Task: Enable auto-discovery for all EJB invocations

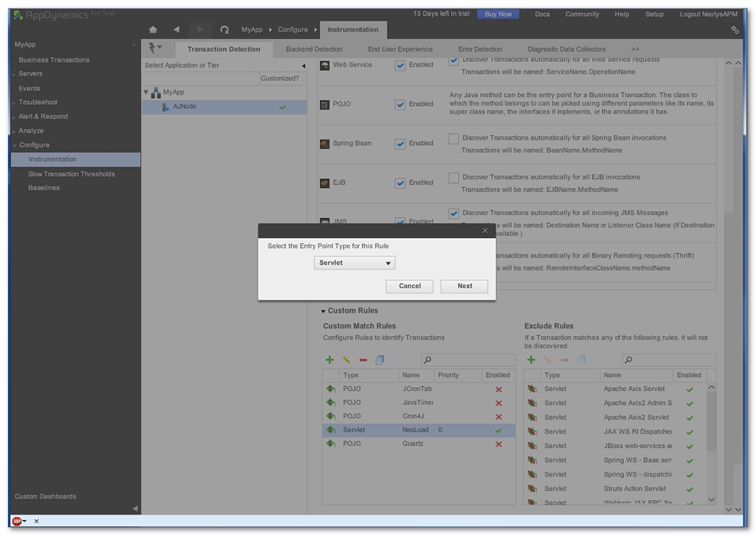Action: click(x=453, y=178)
